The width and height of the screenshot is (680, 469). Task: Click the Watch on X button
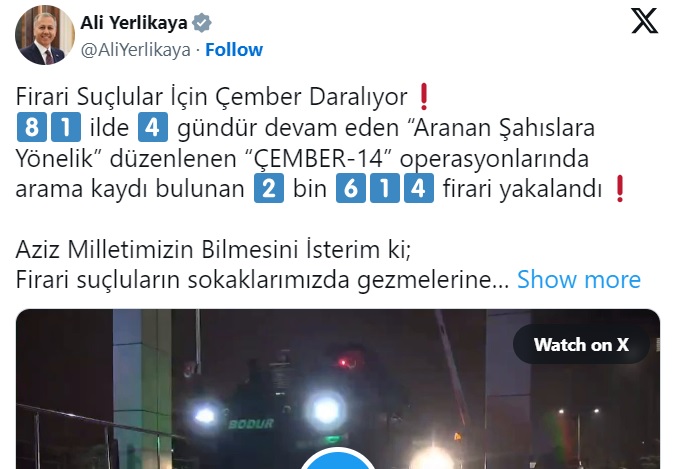pos(581,344)
